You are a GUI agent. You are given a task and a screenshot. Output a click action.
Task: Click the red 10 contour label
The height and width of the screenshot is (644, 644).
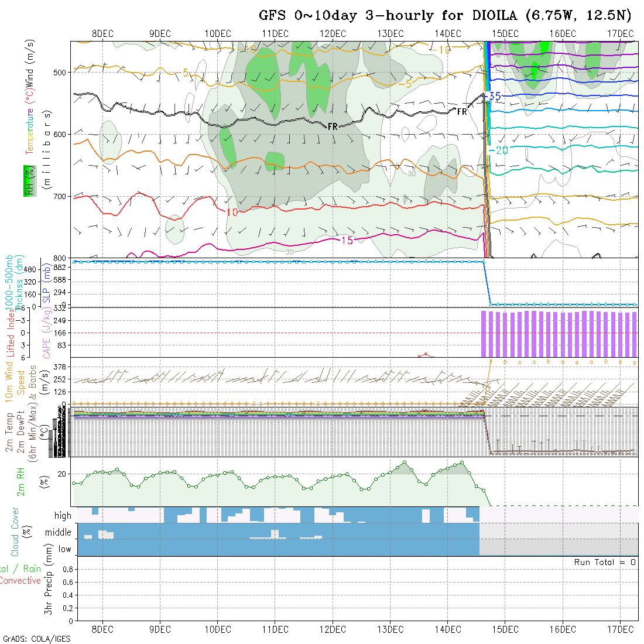[232, 213]
